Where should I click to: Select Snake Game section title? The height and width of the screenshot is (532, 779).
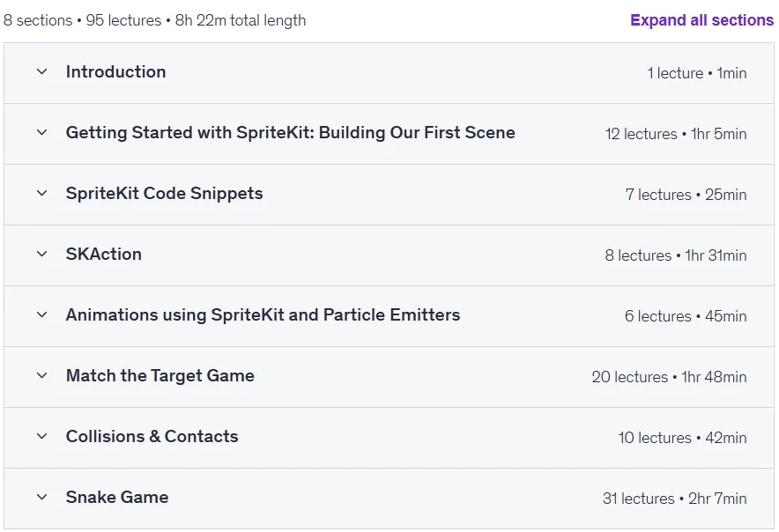click(x=117, y=497)
